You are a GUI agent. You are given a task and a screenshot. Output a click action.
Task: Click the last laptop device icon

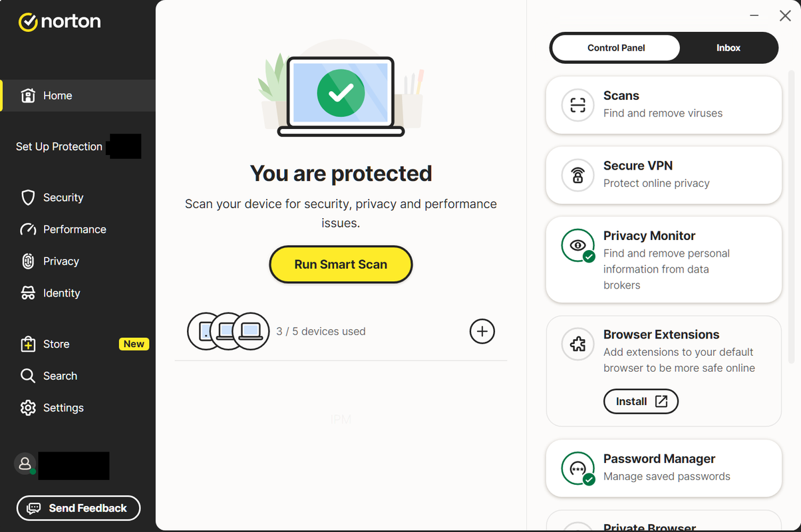tap(251, 331)
